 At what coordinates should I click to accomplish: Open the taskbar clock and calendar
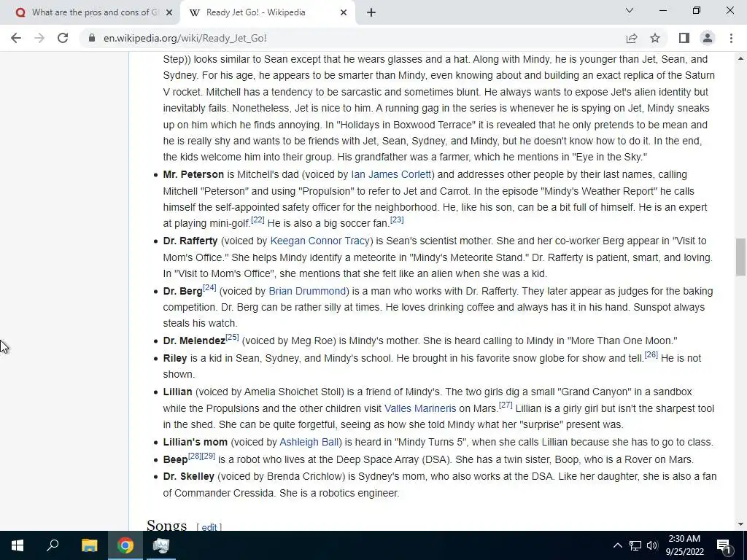click(x=684, y=545)
